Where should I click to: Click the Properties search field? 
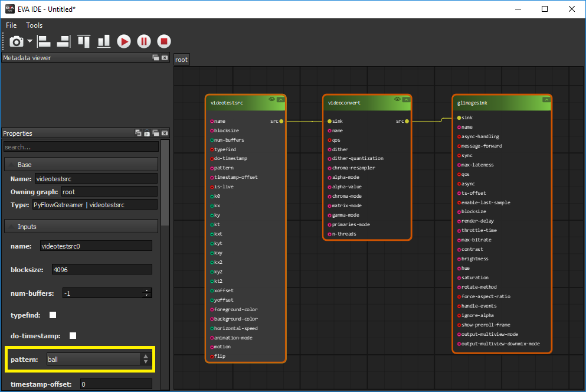(x=81, y=146)
